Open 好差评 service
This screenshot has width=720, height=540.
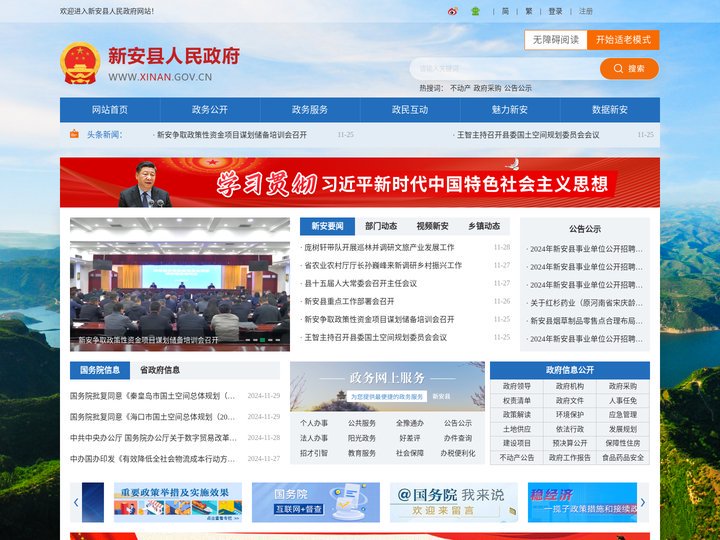click(x=410, y=438)
